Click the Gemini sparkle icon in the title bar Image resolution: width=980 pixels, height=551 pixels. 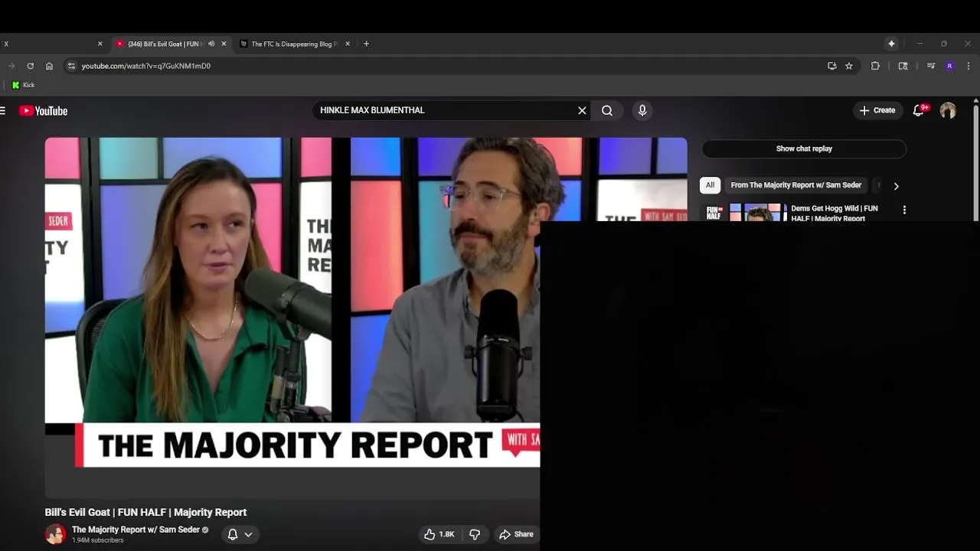(x=891, y=44)
